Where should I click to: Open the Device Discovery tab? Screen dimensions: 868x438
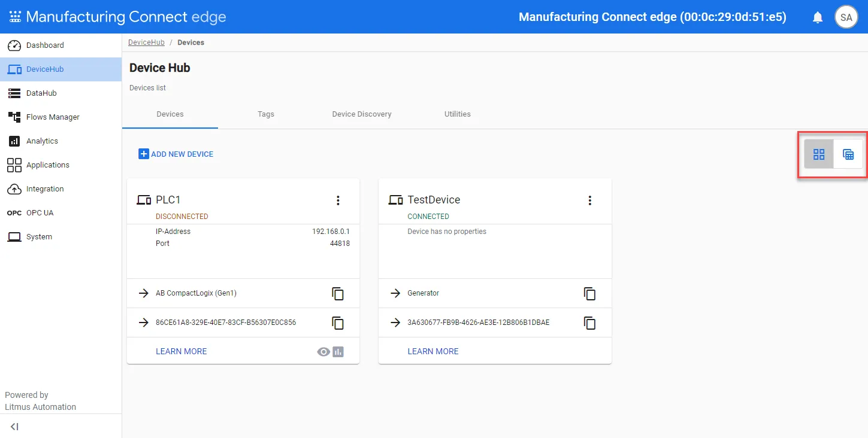pyautogui.click(x=362, y=114)
